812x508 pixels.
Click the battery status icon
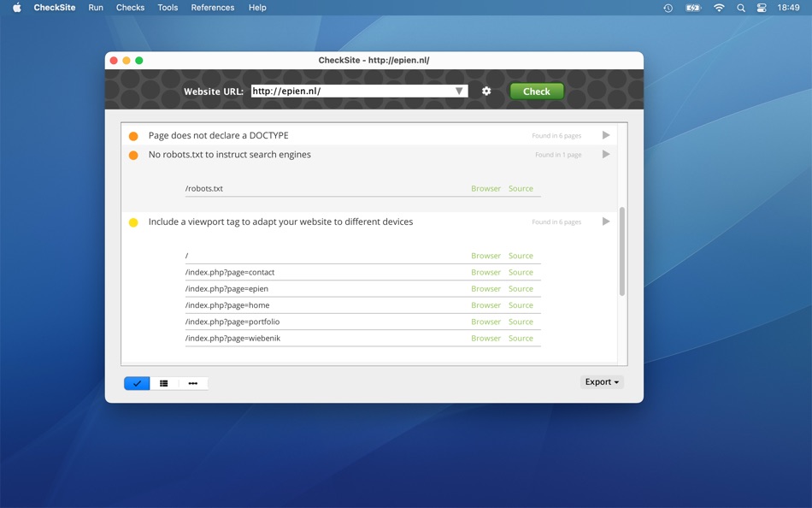click(693, 8)
